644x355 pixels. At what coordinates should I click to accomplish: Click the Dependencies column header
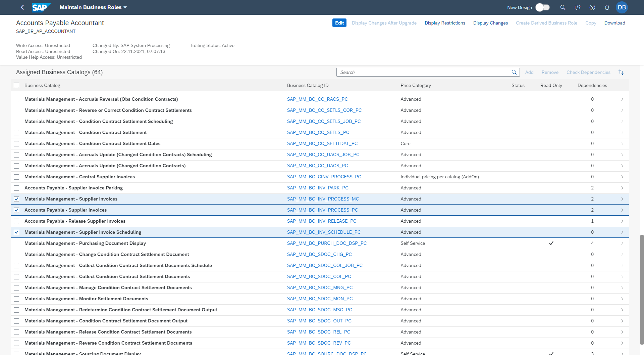click(592, 85)
